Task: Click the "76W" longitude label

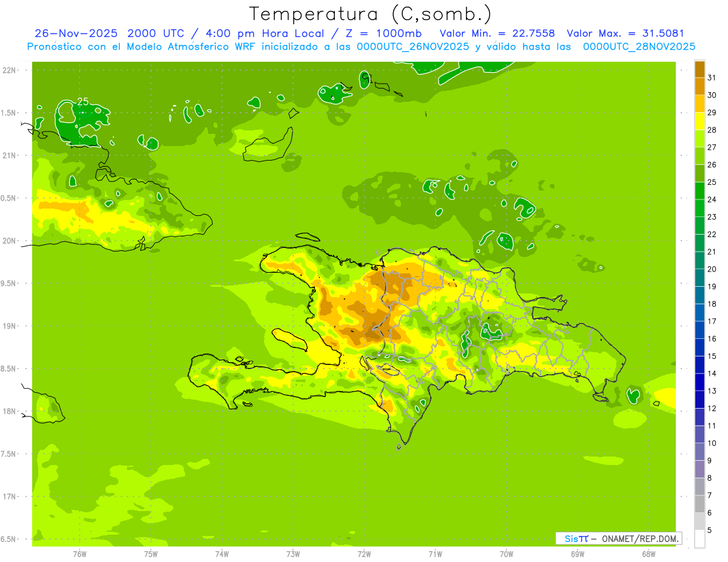Action: pyautogui.click(x=79, y=554)
